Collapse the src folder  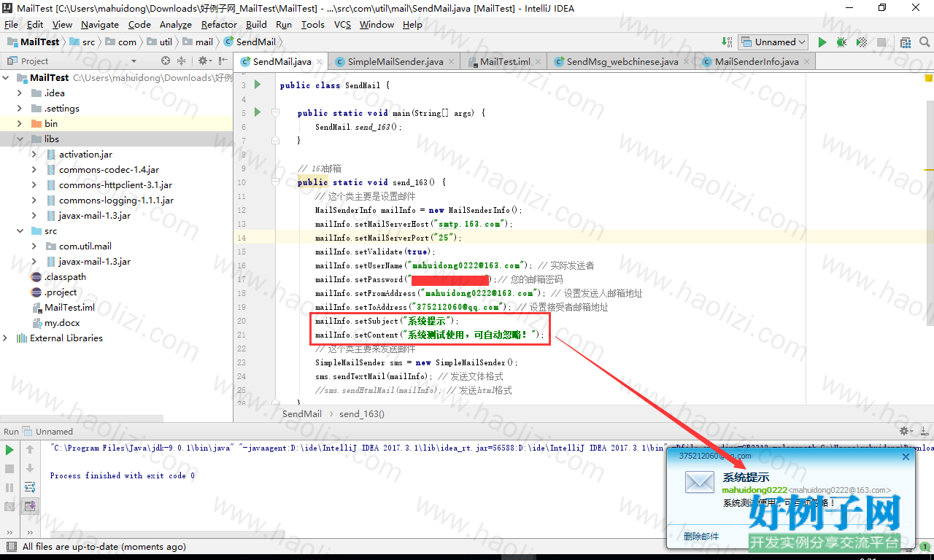tap(20, 230)
